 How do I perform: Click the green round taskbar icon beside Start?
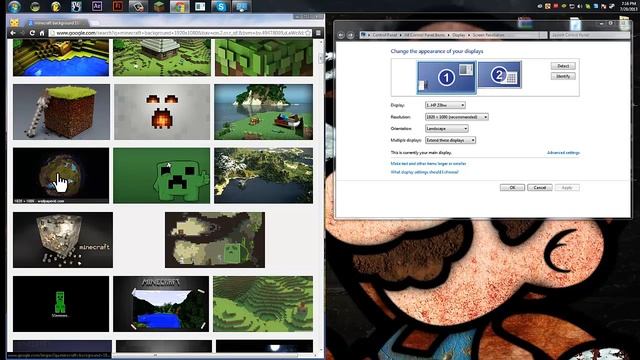(x=35, y=6)
